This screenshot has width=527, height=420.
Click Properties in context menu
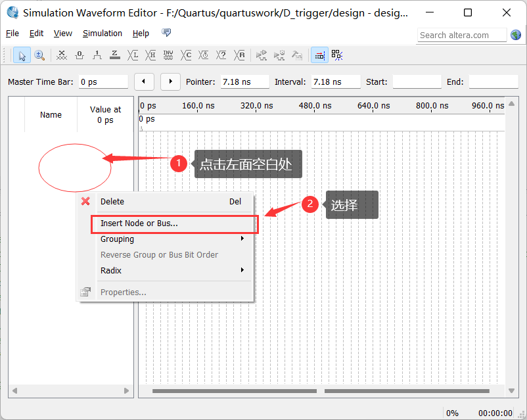point(166,292)
